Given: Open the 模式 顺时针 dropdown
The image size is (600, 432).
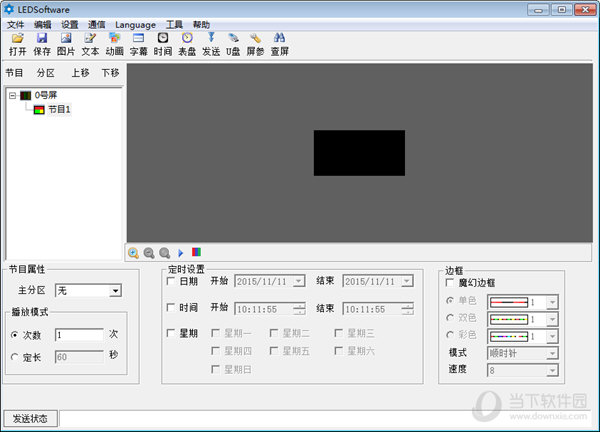Looking at the screenshot, I should pyautogui.click(x=552, y=353).
